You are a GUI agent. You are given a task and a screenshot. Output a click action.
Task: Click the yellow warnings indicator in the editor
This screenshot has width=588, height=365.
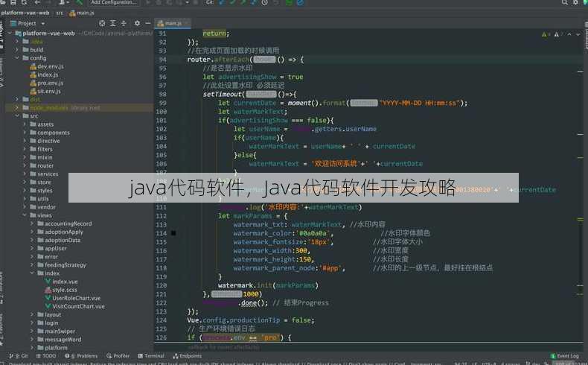545,34
